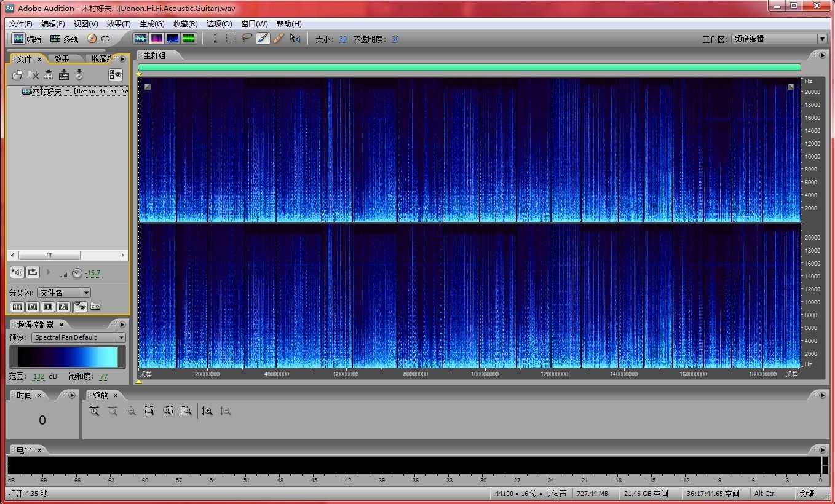The width and height of the screenshot is (835, 504).
Task: Click Zoom In Horizontally icon
Action: click(94, 411)
